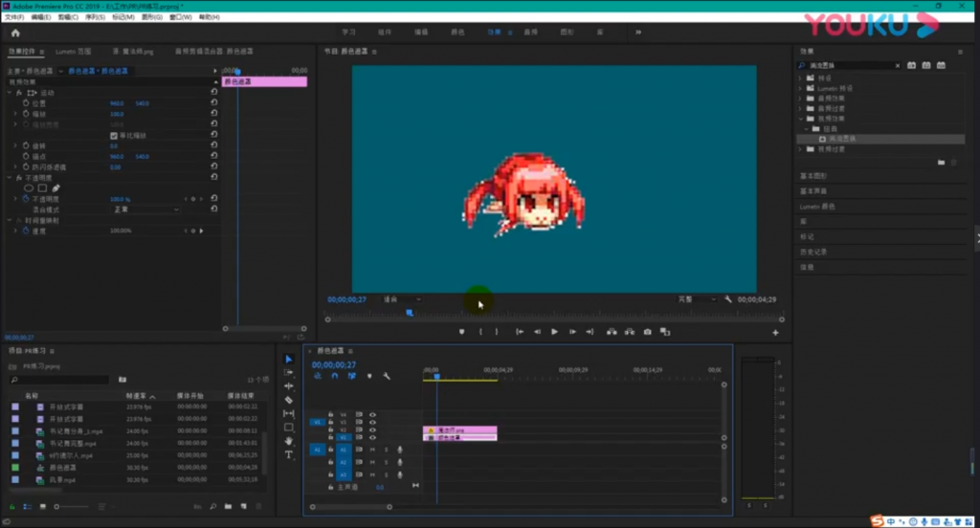Hide track V4 using eye icon
980x528 pixels.
click(372, 415)
